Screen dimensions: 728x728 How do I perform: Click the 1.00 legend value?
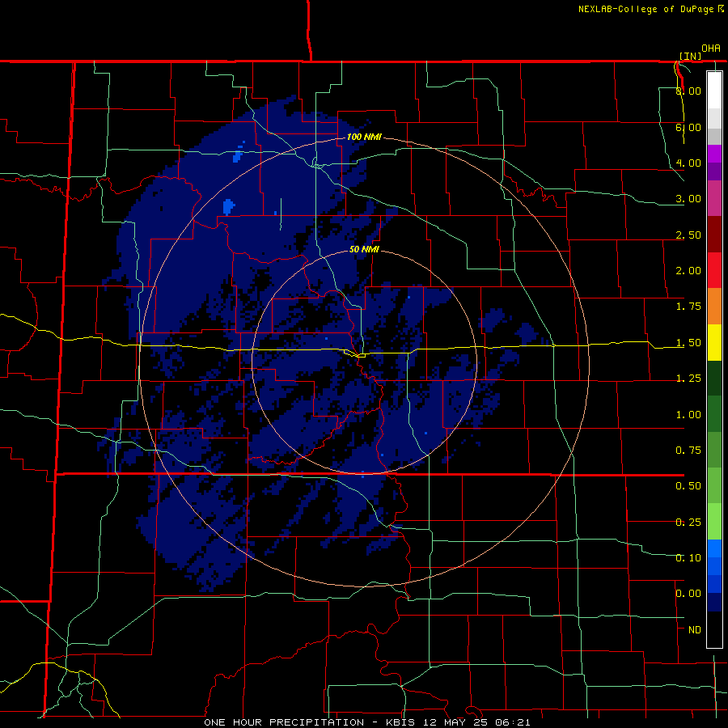click(x=688, y=415)
